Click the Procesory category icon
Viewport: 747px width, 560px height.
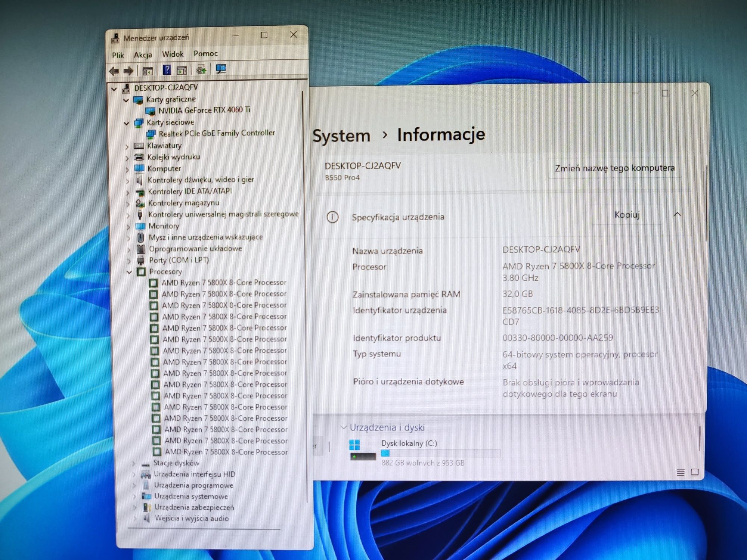pos(141,272)
